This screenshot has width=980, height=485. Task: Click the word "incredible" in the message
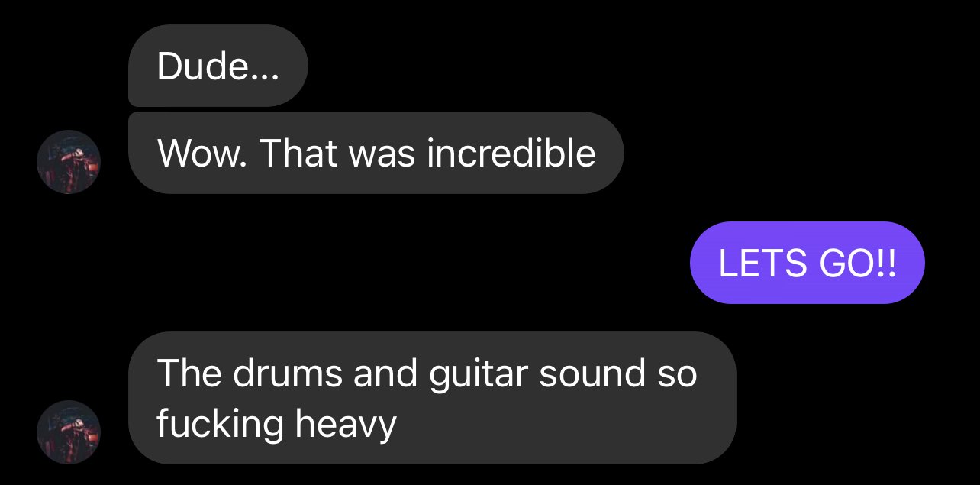[511, 153]
